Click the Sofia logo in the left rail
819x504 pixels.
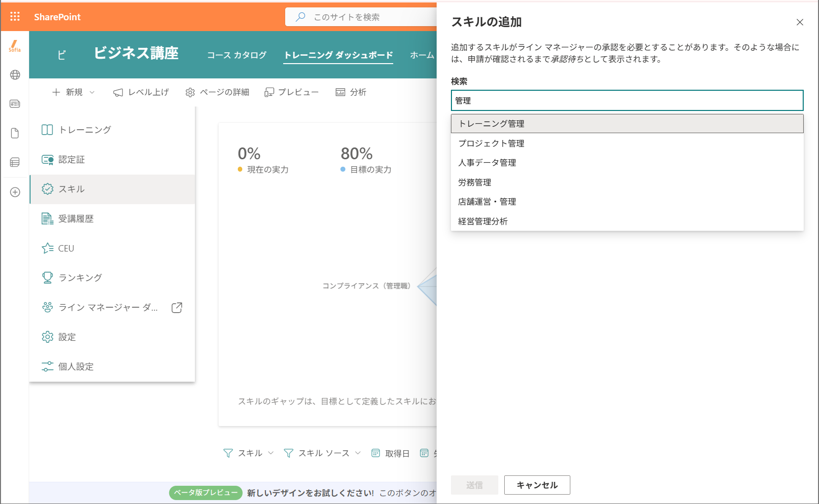click(x=15, y=46)
